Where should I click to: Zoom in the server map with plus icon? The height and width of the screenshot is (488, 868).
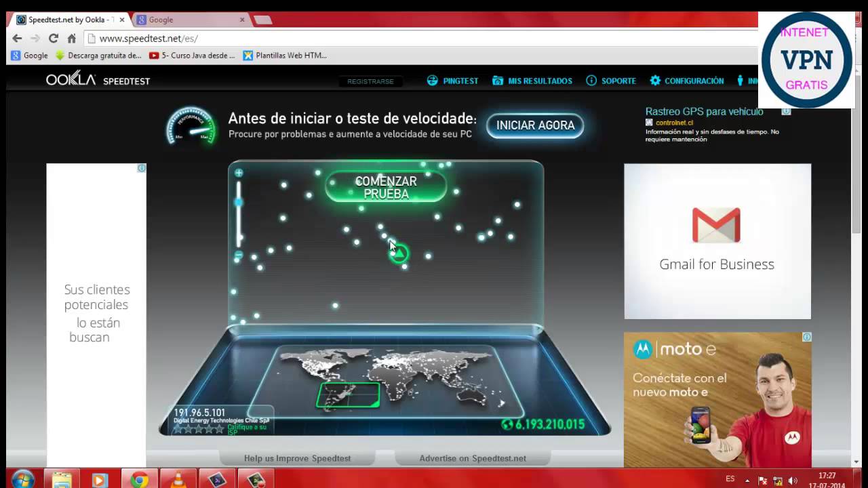pyautogui.click(x=239, y=173)
